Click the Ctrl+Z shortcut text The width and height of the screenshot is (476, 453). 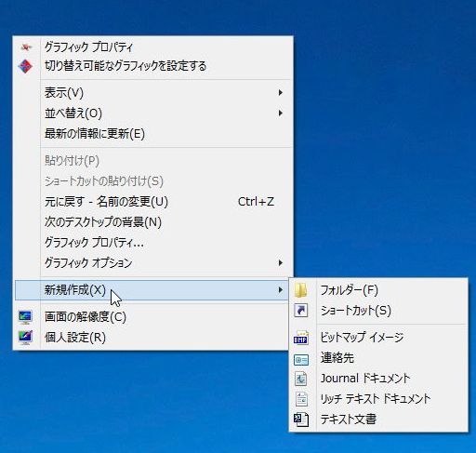(256, 202)
